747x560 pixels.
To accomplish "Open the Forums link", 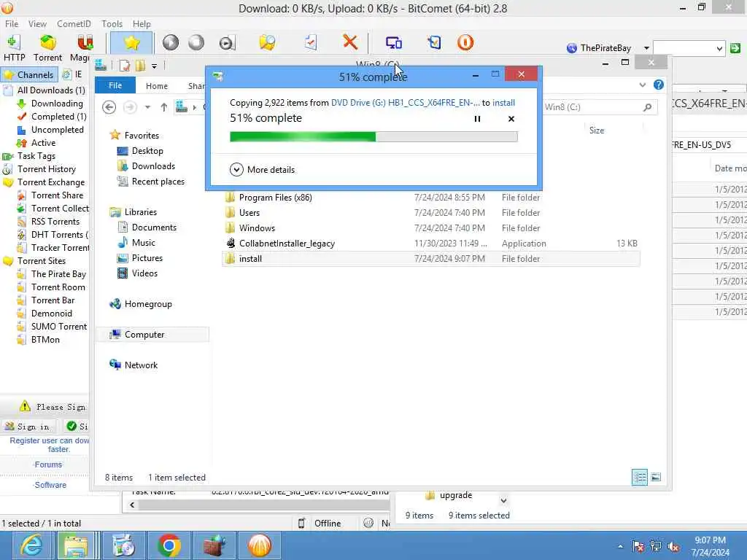I will 48,464.
